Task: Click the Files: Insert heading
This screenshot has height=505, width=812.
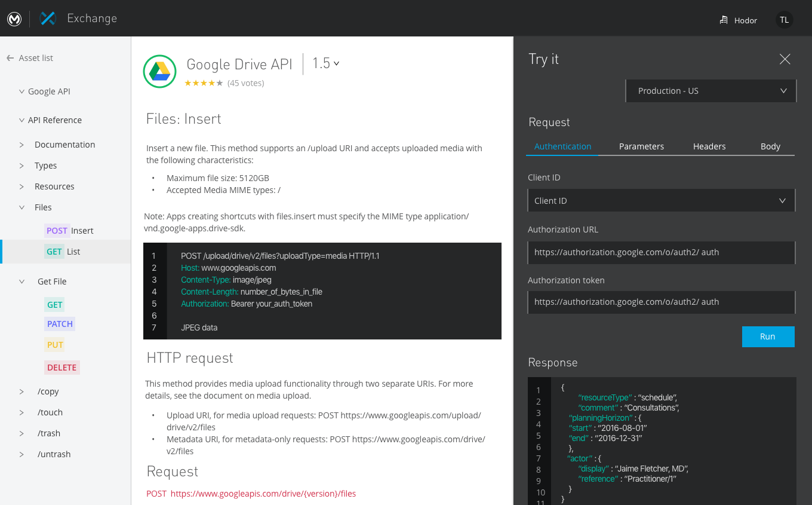Action: pos(184,119)
